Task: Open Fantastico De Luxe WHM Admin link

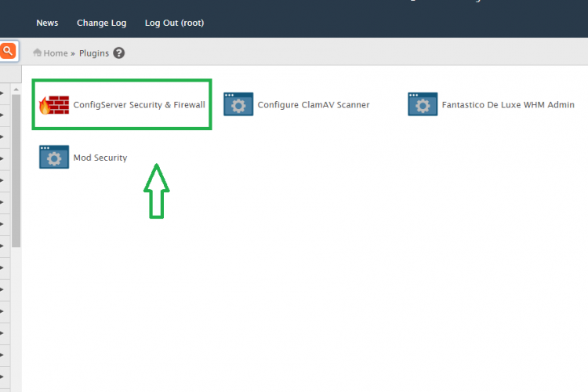Action: (508, 104)
